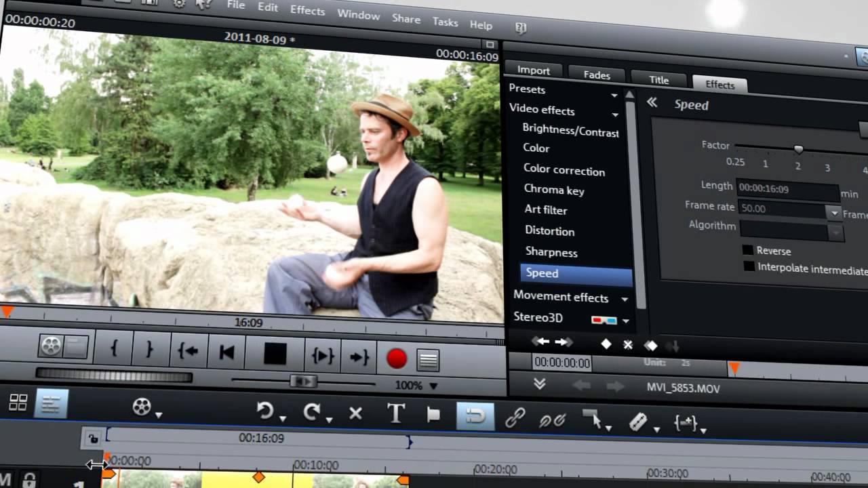Click the playback shuttle speed slider

[x=303, y=382]
